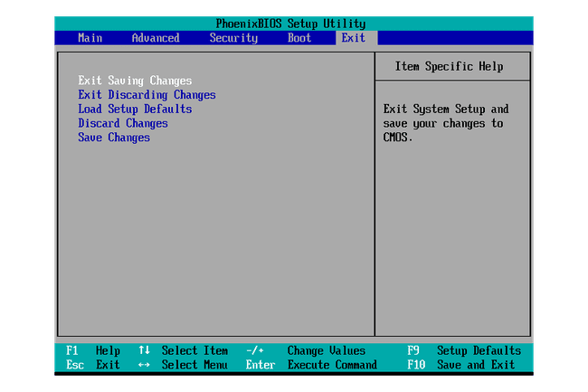Viewport: 588px width, 392px height.
Task: Click the up-down arrows Select Item legend
Action: point(183,350)
